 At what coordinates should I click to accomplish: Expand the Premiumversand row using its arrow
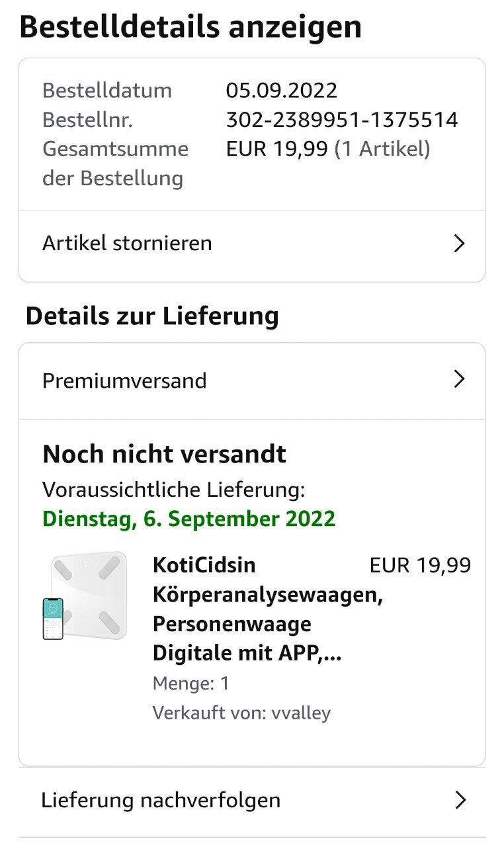[x=460, y=379]
